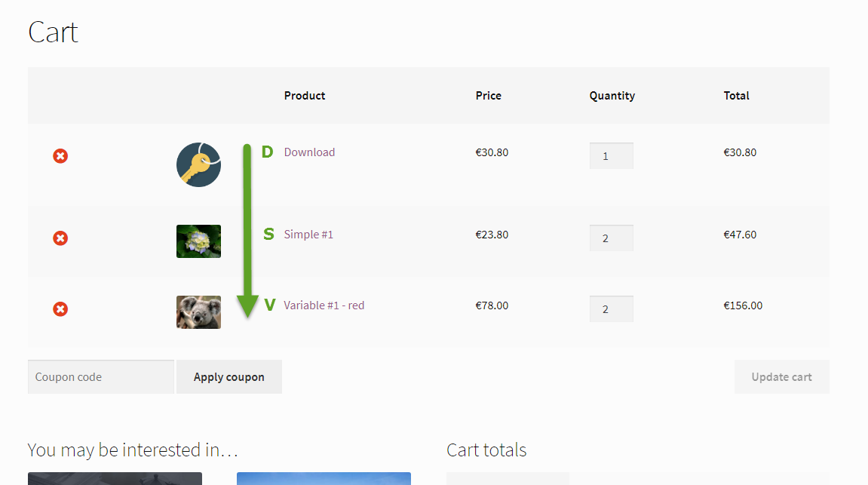868x485 pixels.
Task: Click the Product column header
Action: (x=305, y=96)
